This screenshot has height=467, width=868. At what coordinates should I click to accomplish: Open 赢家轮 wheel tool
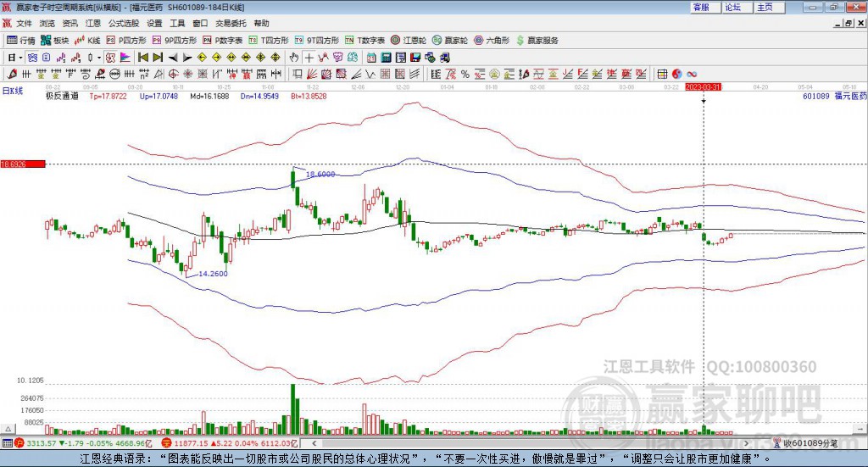tap(450, 41)
